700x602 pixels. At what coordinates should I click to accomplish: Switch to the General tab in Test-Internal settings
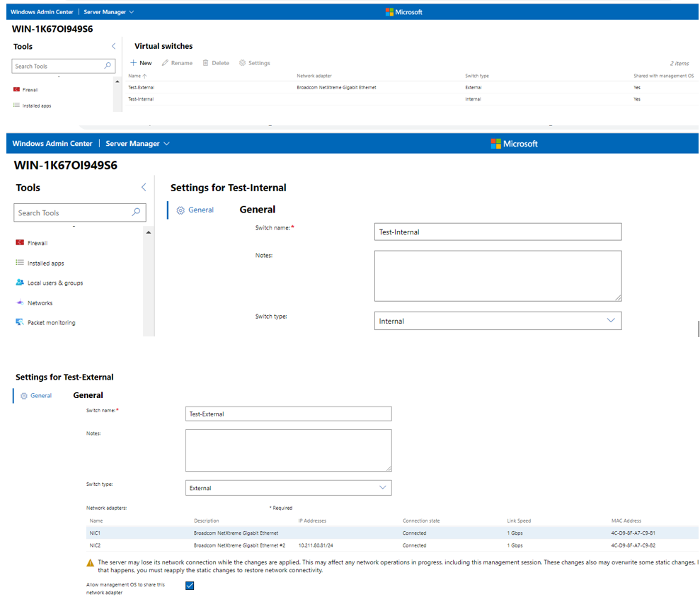click(x=195, y=210)
